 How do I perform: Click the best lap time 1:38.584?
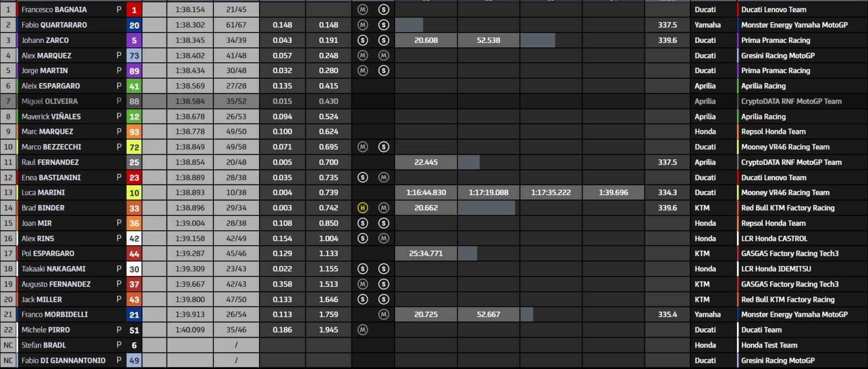[190, 101]
